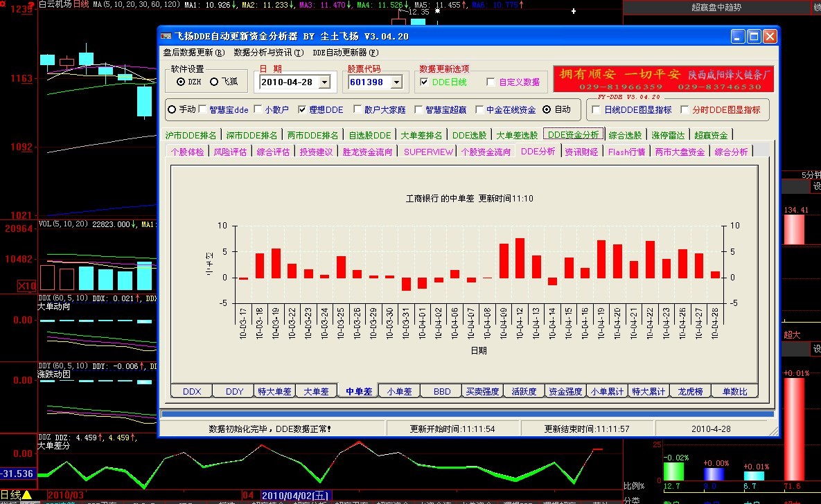This screenshot has height=504, width=821.
Task: Enable the 智慧宝超赢 checkbox
Action: coord(418,109)
